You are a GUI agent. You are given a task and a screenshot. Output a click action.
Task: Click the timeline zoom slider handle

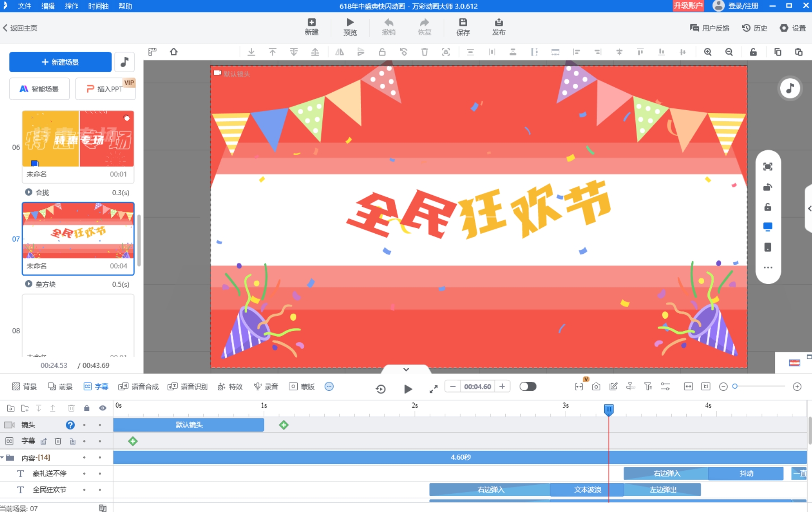click(x=735, y=386)
